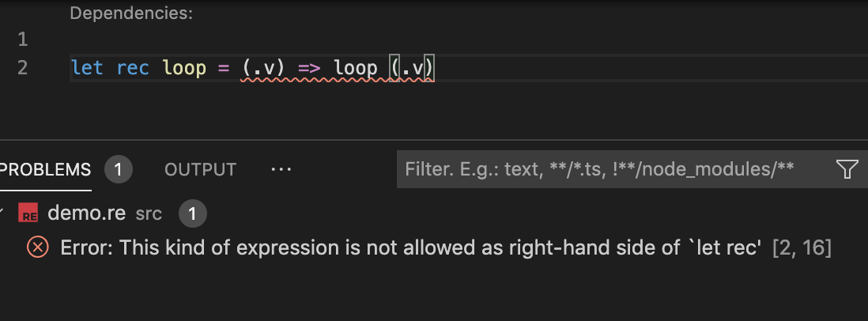This screenshot has width=868, height=321.
Task: Click the 'let' keyword in the code
Action: click(87, 68)
